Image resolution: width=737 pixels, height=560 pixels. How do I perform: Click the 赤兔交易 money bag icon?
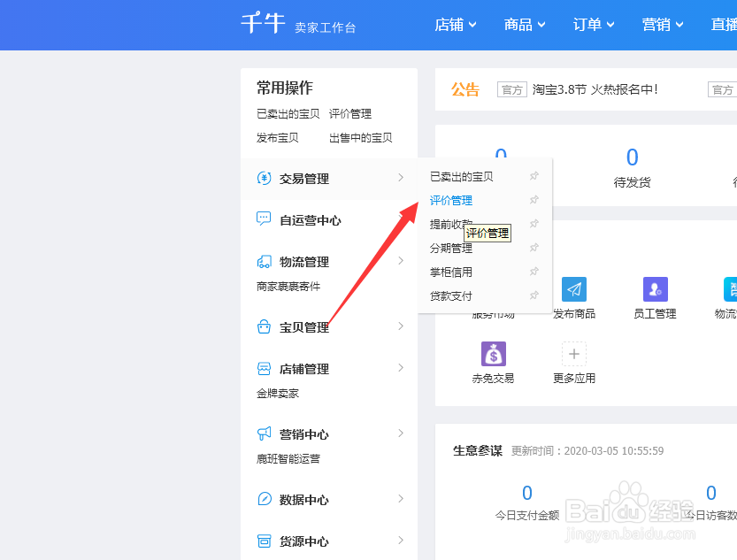tap(493, 354)
